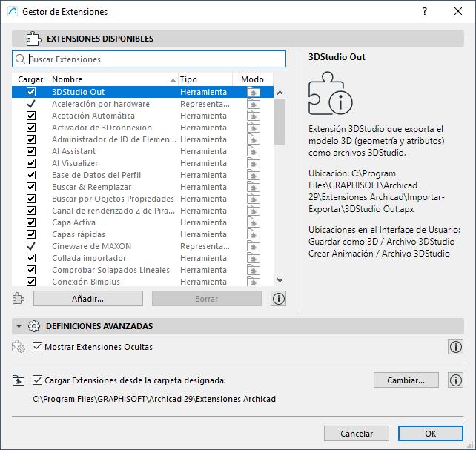Sort the list by the Nombre column

[x=114, y=79]
